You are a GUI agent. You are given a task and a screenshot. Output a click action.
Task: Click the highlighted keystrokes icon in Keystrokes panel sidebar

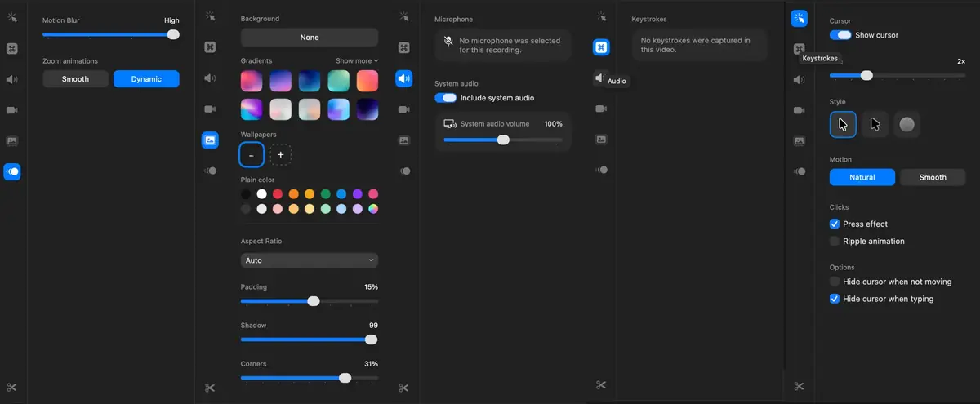point(601,47)
